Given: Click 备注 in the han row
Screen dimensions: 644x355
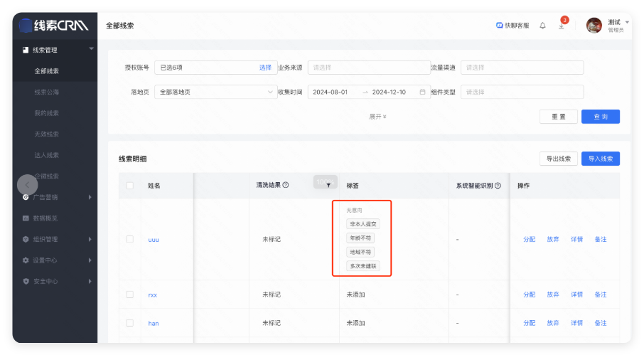Looking at the screenshot, I should point(601,323).
